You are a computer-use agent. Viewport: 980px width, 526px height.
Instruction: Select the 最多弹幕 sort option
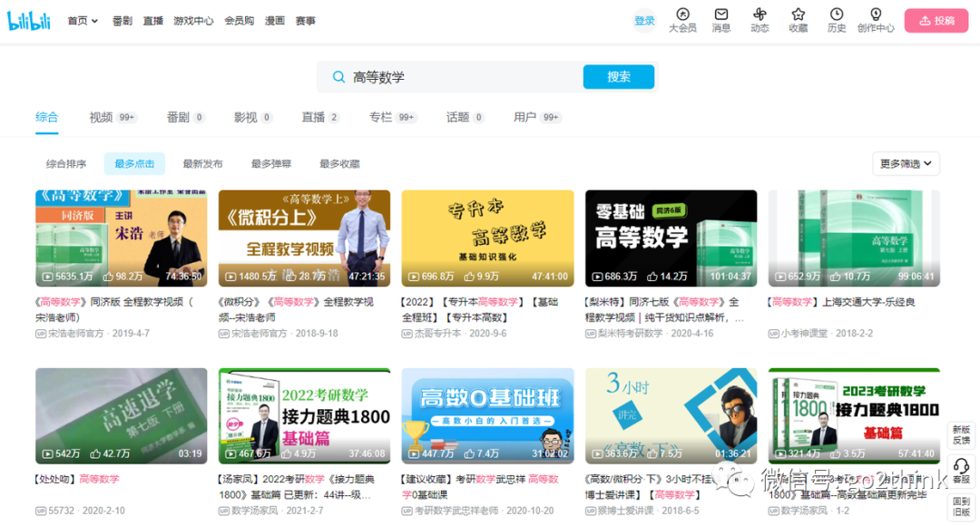(x=270, y=163)
